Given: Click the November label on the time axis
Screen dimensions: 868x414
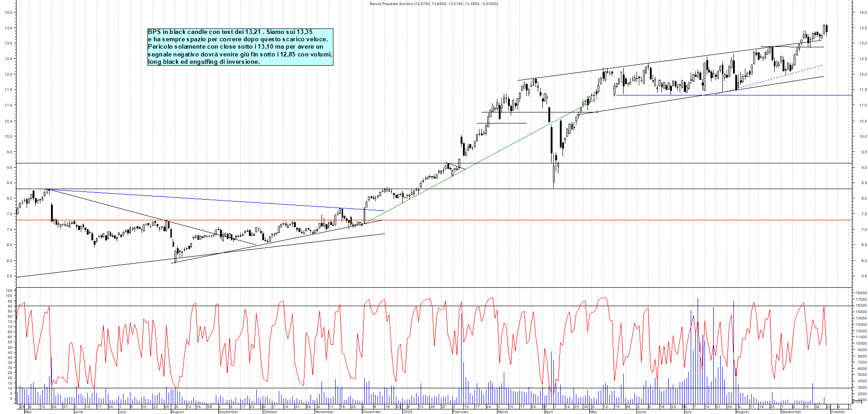Looking at the screenshot, I should (x=324, y=412).
